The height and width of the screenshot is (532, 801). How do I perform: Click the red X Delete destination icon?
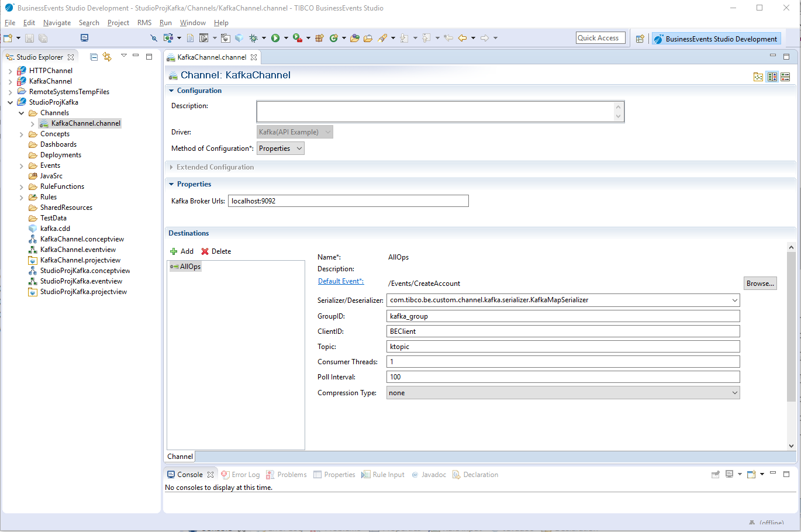[x=205, y=251]
